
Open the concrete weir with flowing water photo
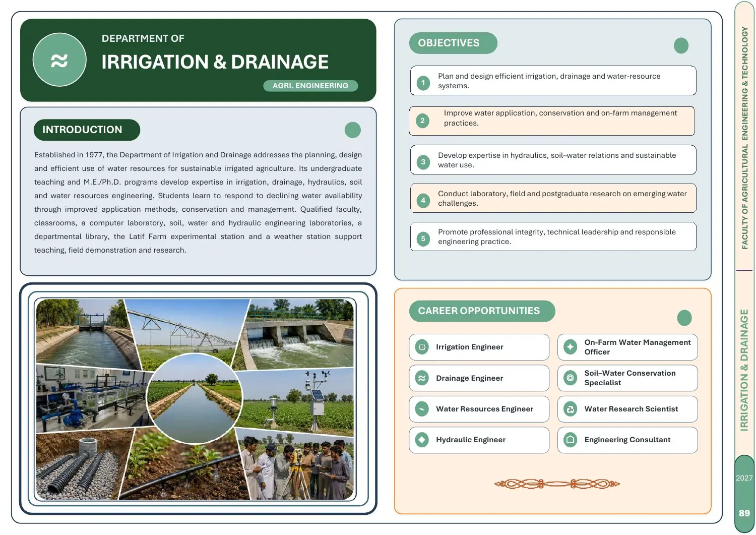coord(297,333)
